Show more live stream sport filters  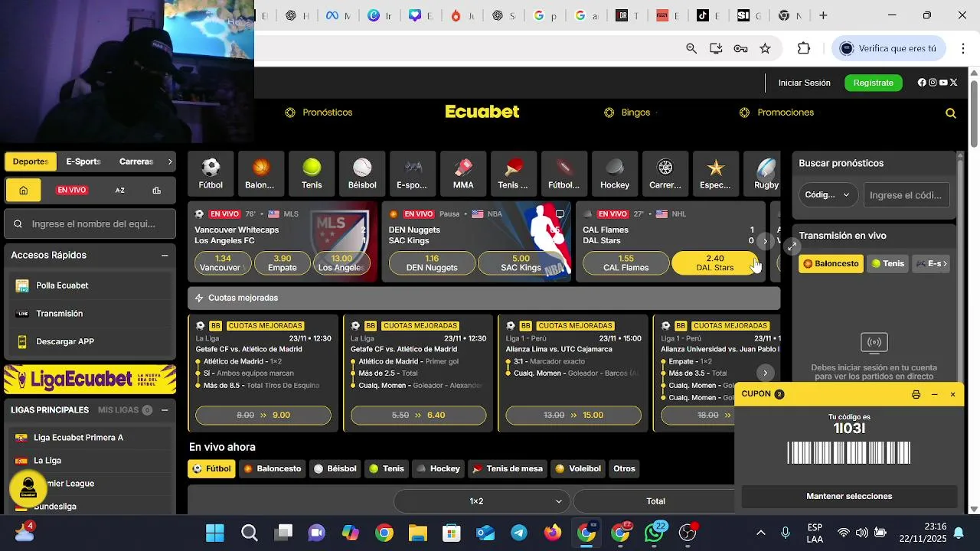tap(945, 263)
